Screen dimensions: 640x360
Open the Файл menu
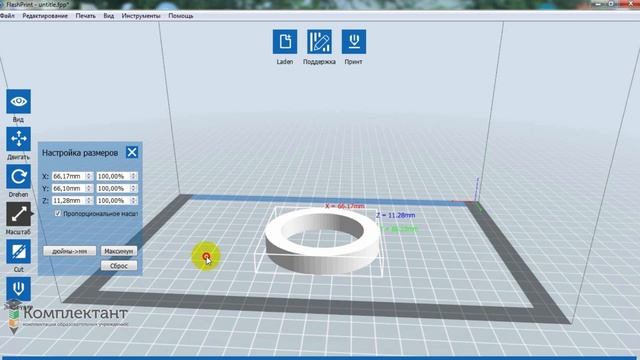pyautogui.click(x=7, y=16)
